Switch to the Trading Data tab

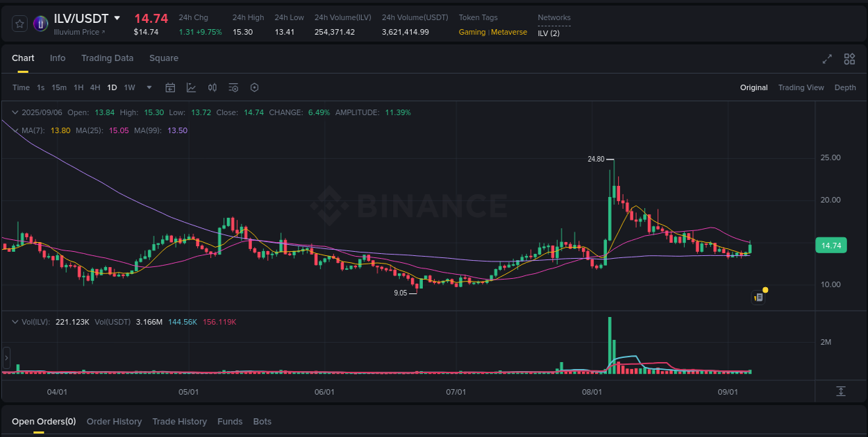108,58
